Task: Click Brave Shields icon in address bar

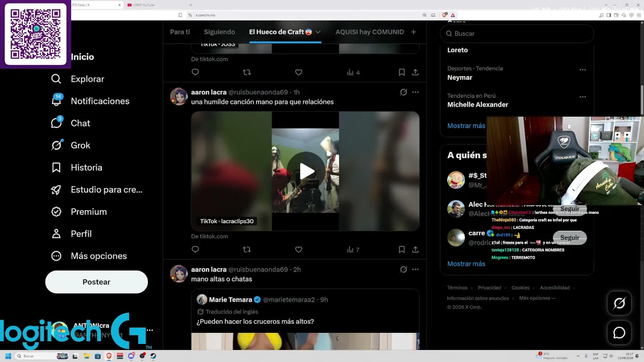Action: [x=445, y=15]
